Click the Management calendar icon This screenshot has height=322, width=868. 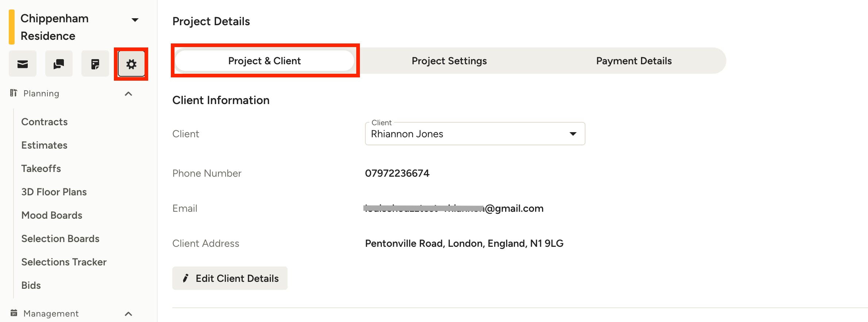tap(14, 313)
